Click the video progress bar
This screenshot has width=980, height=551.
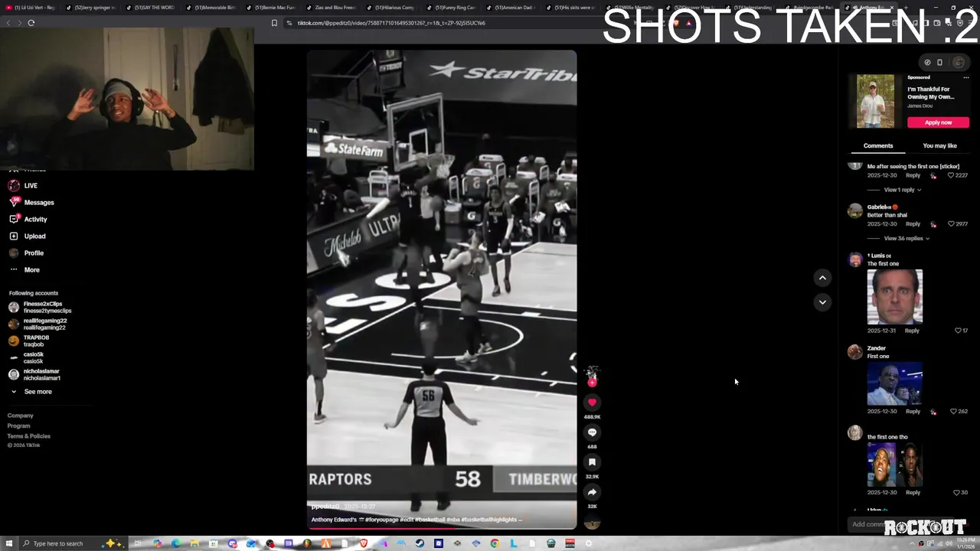442,528
